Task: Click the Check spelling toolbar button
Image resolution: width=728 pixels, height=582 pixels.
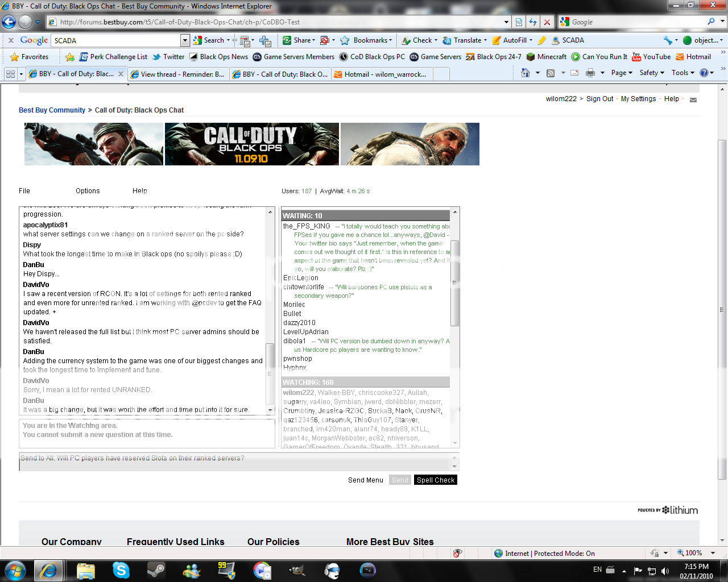Action: coord(419,40)
